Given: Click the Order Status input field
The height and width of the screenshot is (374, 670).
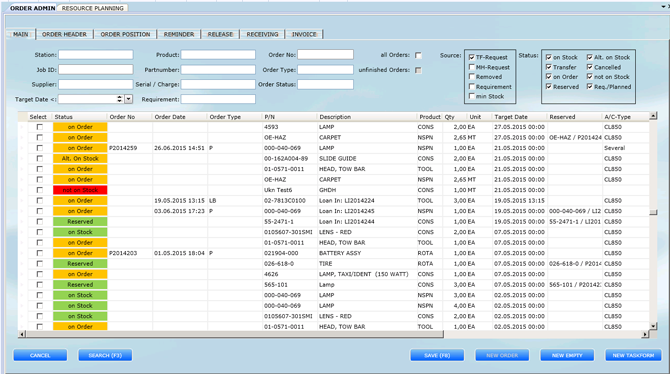Looking at the screenshot, I should (326, 84).
